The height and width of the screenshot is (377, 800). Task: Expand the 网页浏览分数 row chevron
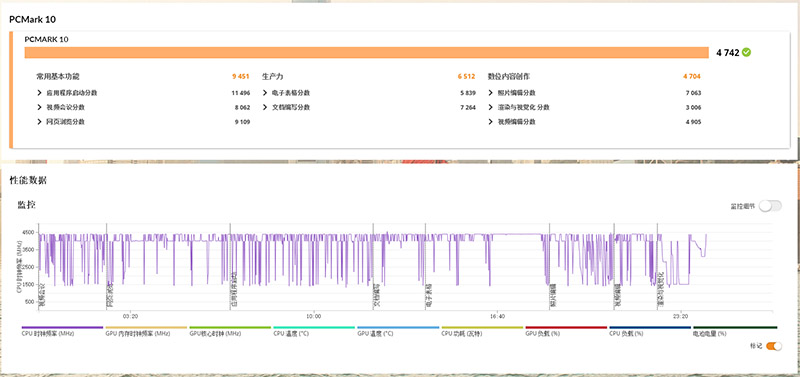tap(39, 122)
